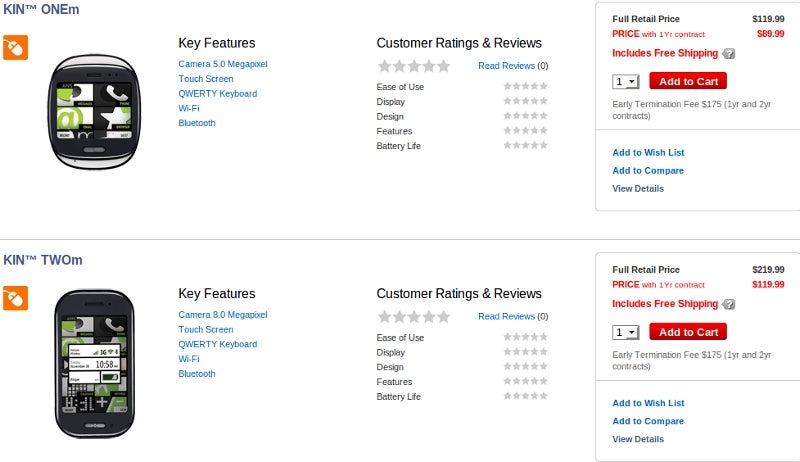800x462 pixels.
Task: Click the orange mouse icon beside KIN ONEm
Action: [x=15, y=47]
